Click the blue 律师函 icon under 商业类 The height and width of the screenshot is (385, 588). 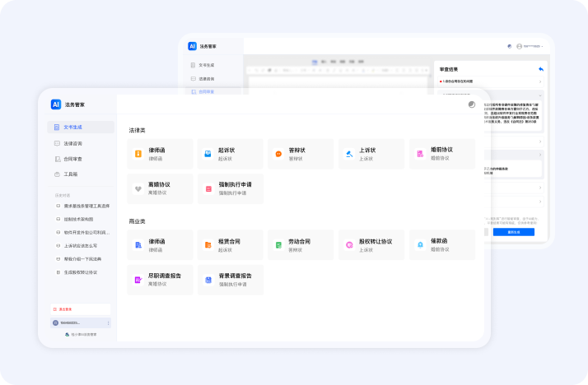138,245
